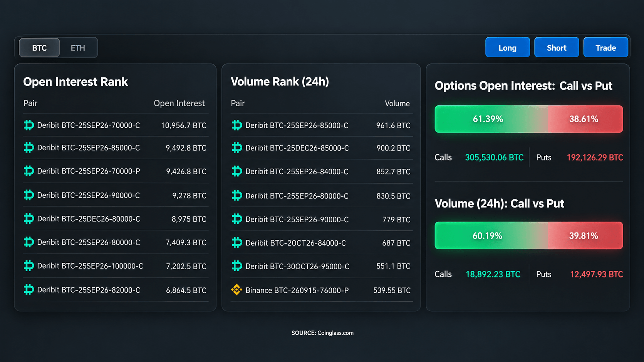This screenshot has height=362, width=644.
Task: Select pair Deribit BTC-25DEC26-80000-C
Action: tap(89, 219)
